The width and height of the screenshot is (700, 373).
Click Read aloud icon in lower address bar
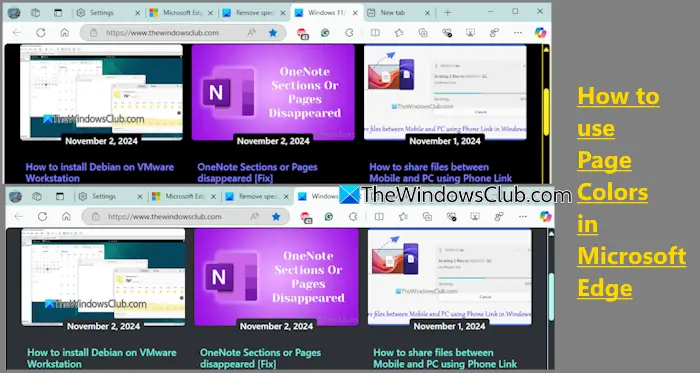[x=255, y=216]
